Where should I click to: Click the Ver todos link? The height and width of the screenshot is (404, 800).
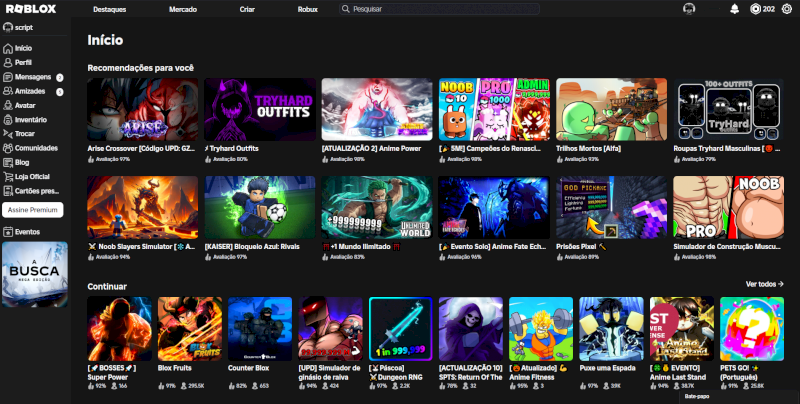coord(763,284)
